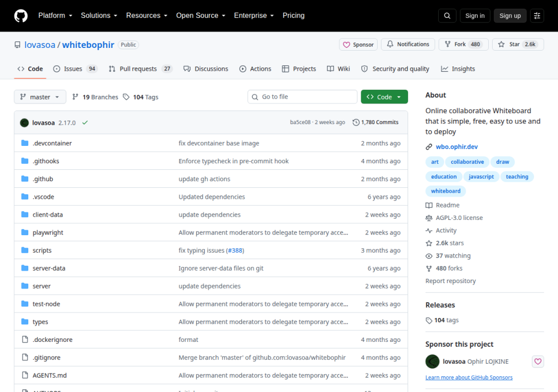This screenshot has width=558, height=392.
Task: Open the client-data folder
Action: (48, 215)
